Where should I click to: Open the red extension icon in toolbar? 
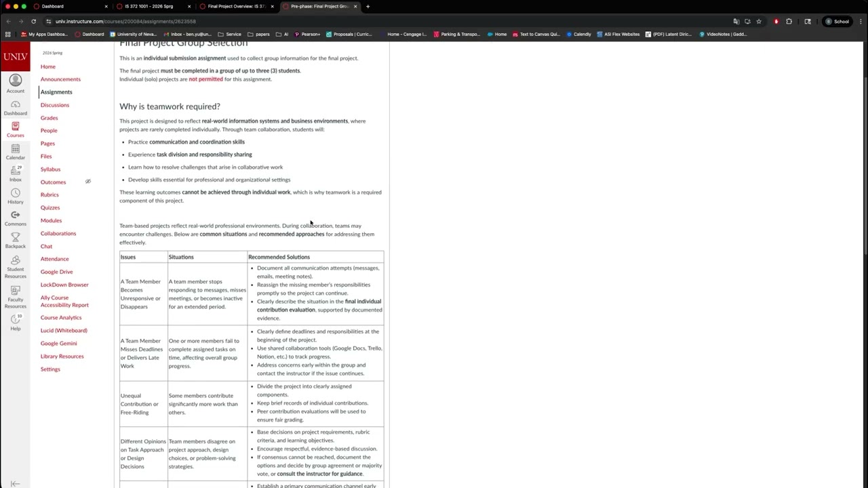click(x=776, y=21)
